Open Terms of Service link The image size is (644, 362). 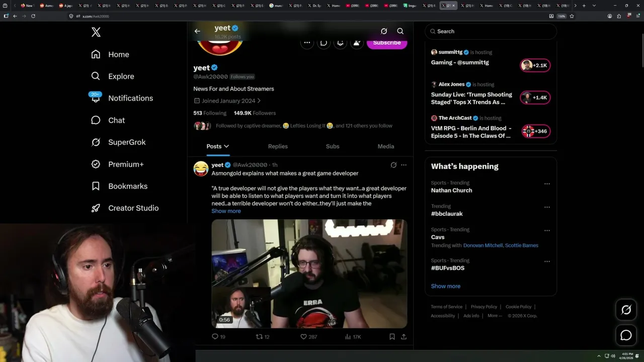pyautogui.click(x=446, y=307)
